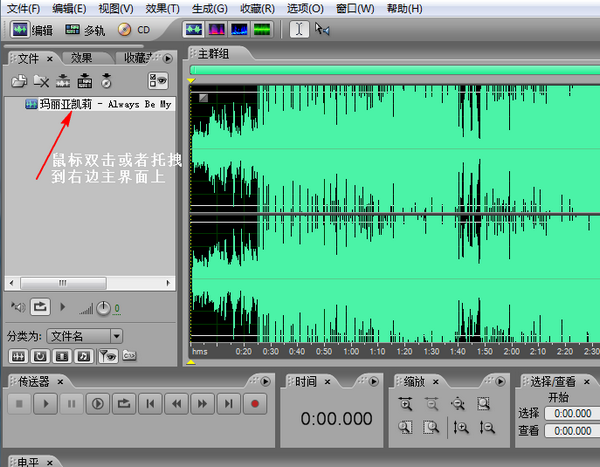The height and width of the screenshot is (467, 600).
Task: Click Play from cursor to end button
Action: [98, 404]
